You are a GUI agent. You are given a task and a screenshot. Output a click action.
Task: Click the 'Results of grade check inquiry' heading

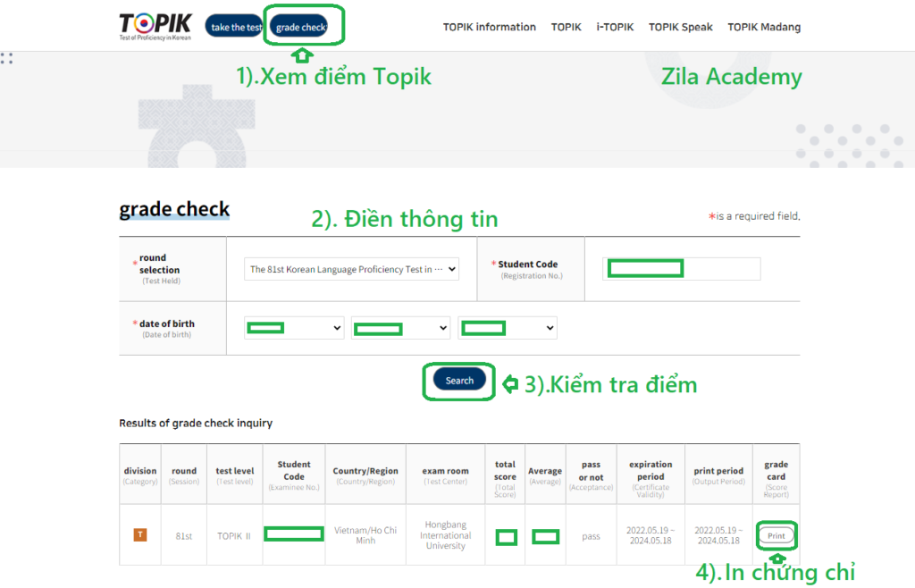196,423
